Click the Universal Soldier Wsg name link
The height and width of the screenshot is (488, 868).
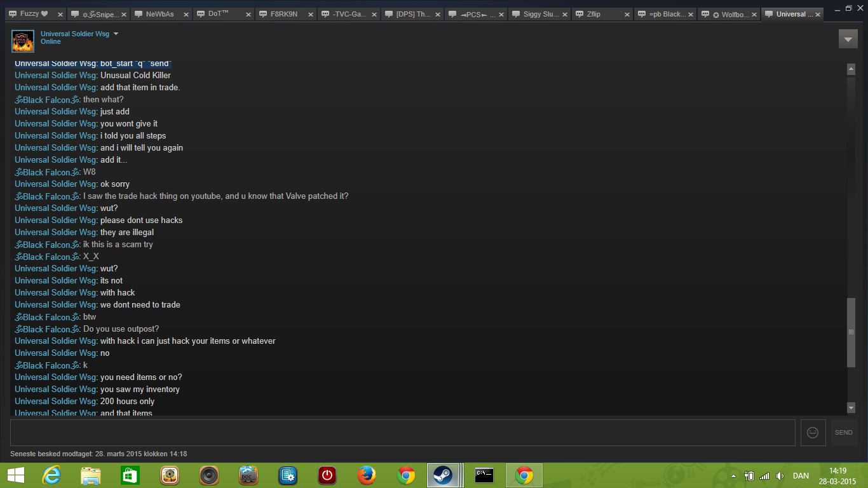[74, 34]
